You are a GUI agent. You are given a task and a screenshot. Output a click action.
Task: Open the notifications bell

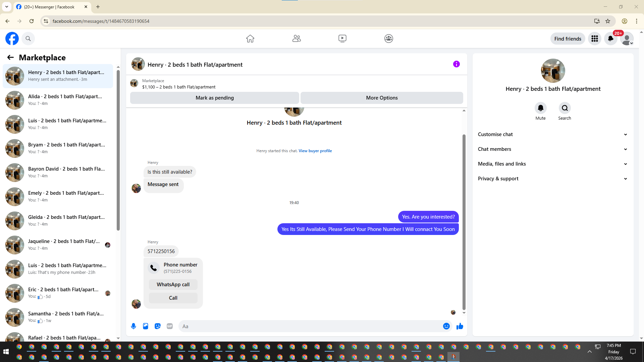tap(610, 39)
